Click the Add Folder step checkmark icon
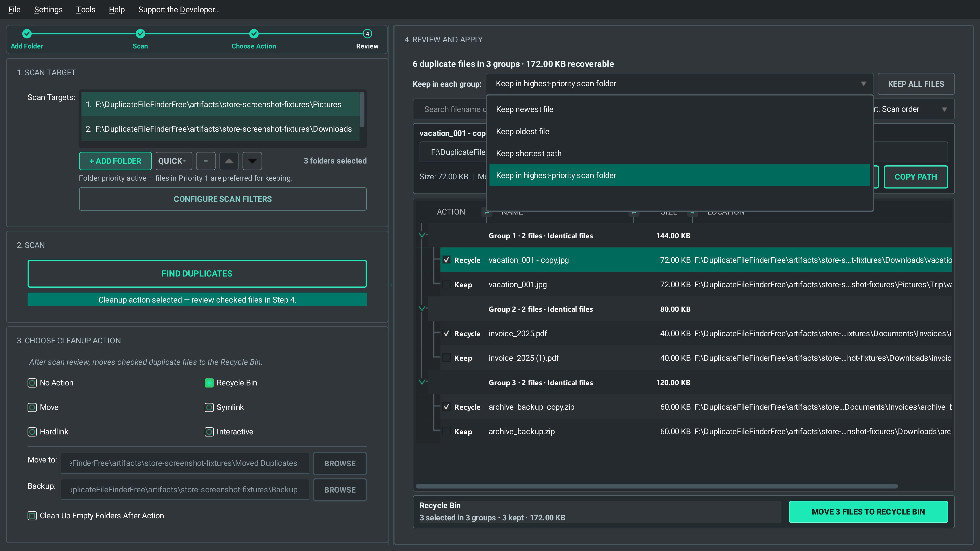The height and width of the screenshot is (551, 980). (27, 33)
